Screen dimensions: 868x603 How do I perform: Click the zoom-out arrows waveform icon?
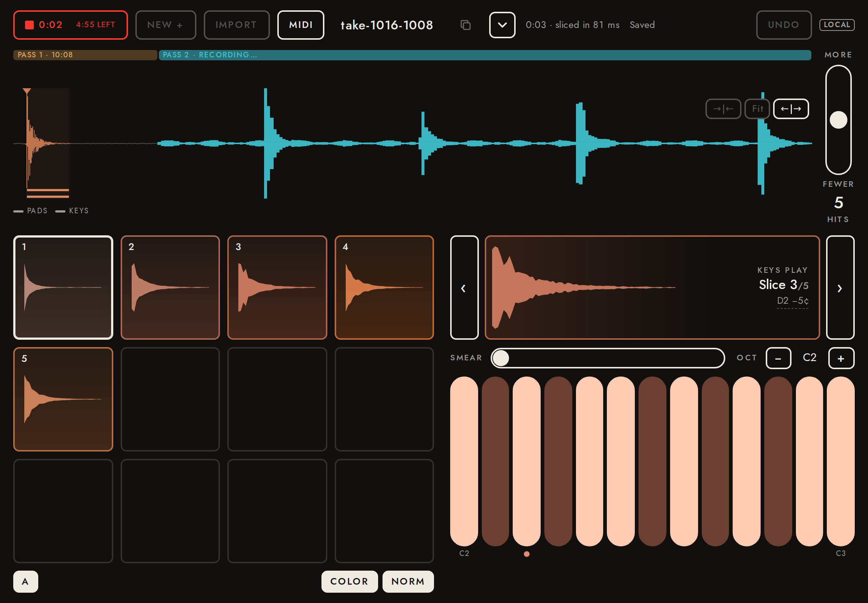(x=791, y=109)
